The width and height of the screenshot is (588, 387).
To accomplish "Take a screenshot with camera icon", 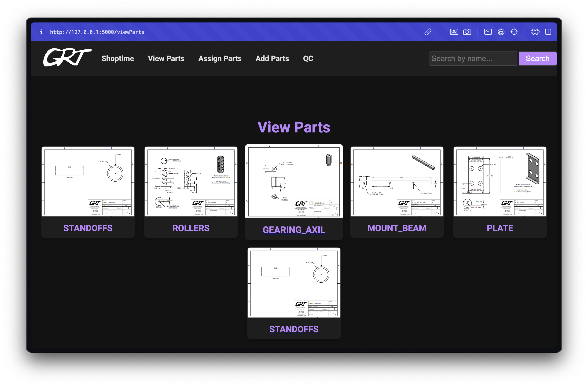I will (467, 32).
